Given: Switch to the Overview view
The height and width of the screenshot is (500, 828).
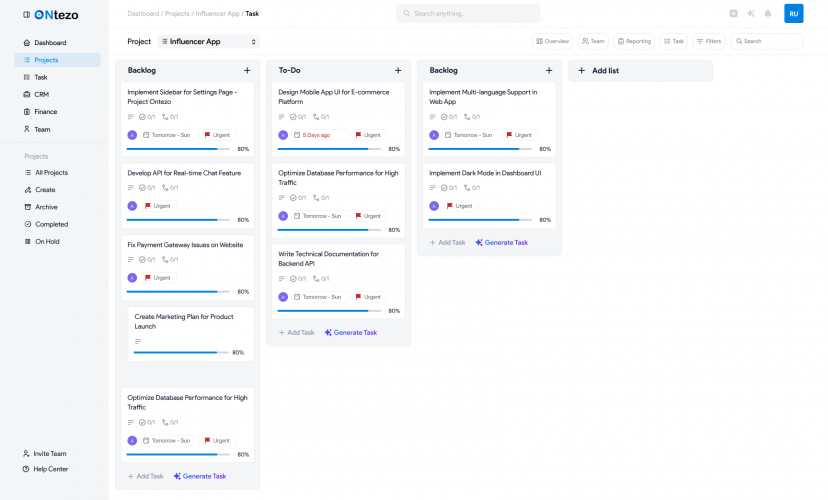Looking at the screenshot, I should pos(552,42).
